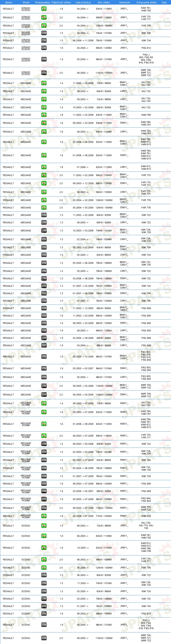Select the 01.2007 -> 06.2009 production years cell

(x=83, y=294)
